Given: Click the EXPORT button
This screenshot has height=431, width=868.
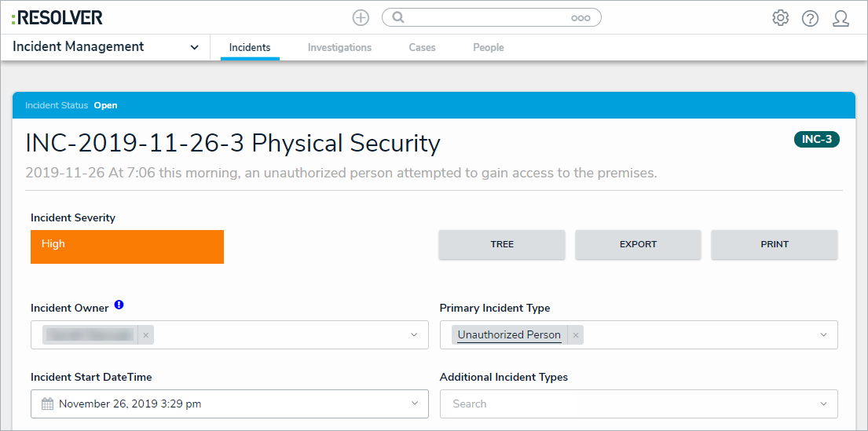Looking at the screenshot, I should 638,244.
